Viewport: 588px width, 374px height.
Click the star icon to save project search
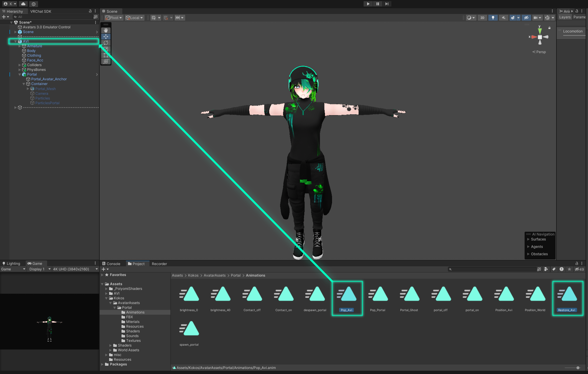click(x=569, y=269)
